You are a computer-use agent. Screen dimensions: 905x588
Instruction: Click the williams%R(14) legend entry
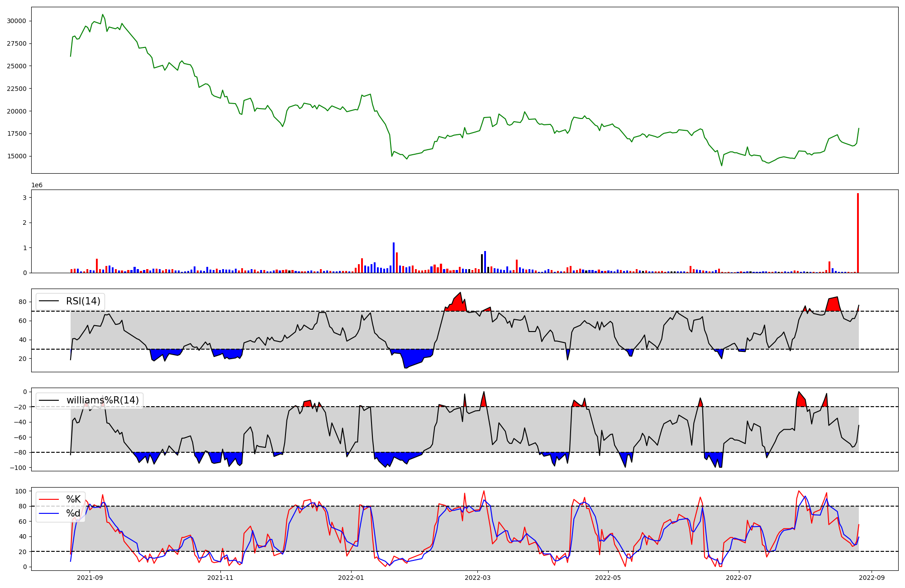click(x=102, y=400)
